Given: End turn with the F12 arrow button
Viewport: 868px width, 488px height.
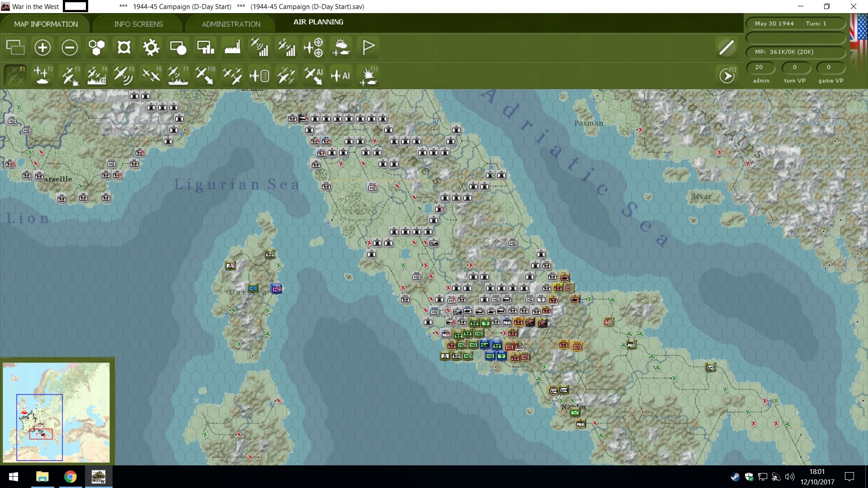Looking at the screenshot, I should [x=727, y=75].
